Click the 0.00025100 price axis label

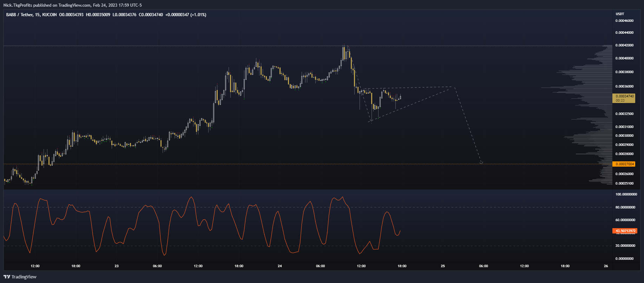(625, 184)
